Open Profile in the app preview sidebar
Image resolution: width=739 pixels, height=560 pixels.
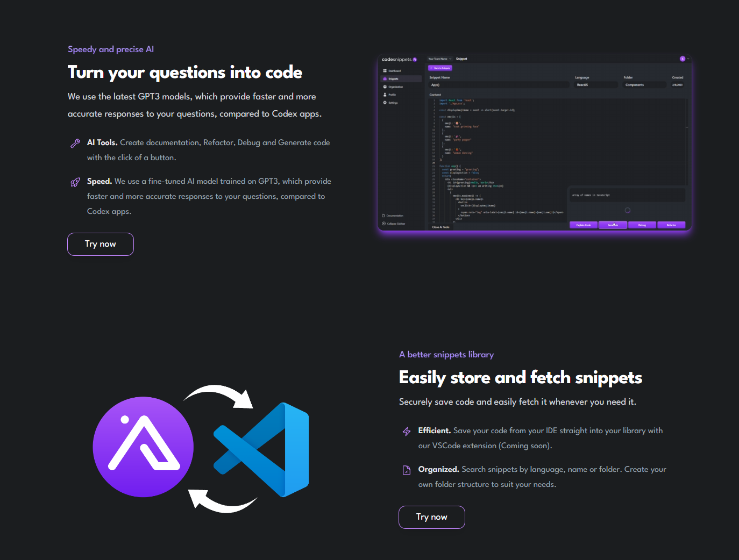(389, 95)
